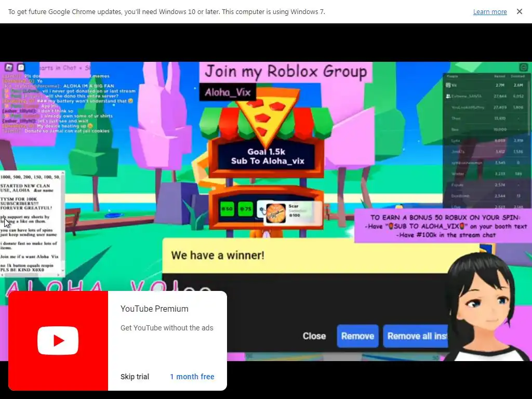
Task: Click the leaderboard toggle icon above the player list
Action: coord(524,67)
